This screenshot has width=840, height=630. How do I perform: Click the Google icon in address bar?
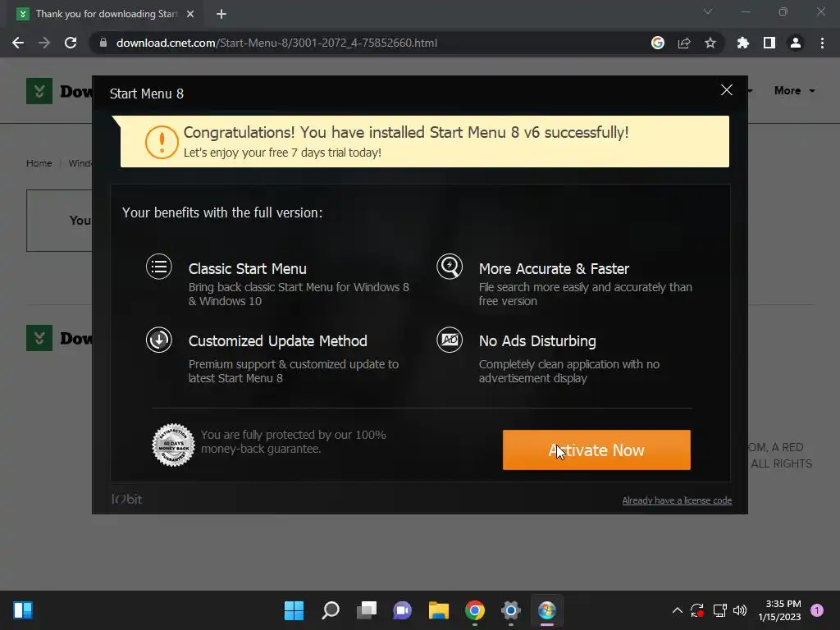(658, 43)
